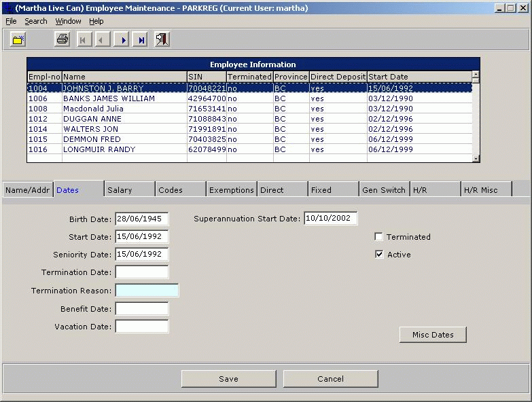Open the Exemptions tab

[232, 190]
